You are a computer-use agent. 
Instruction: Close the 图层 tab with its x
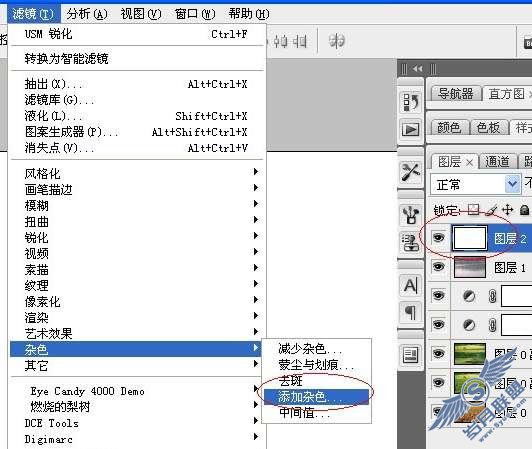tap(470, 163)
